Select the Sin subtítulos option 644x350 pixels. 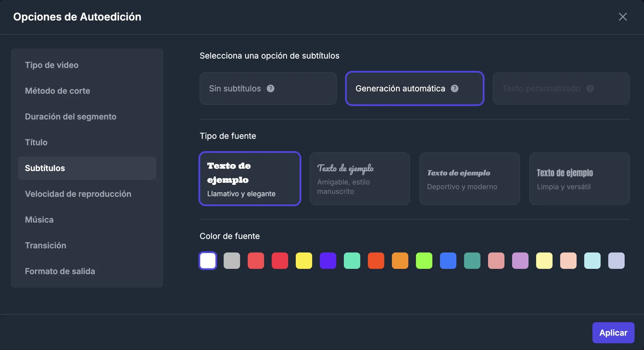pyautogui.click(x=235, y=88)
